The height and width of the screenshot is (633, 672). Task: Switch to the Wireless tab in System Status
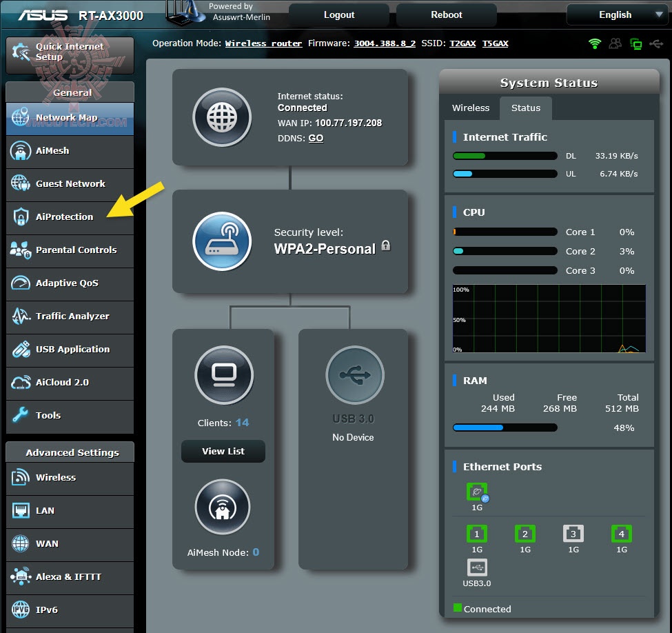[471, 108]
